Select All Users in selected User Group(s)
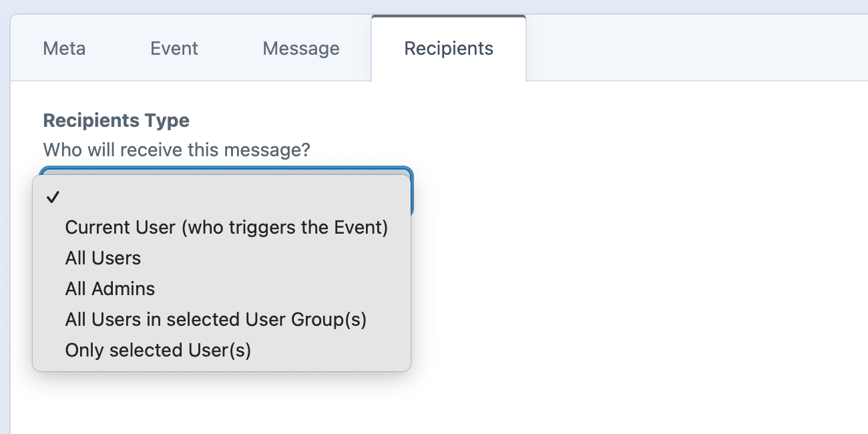 click(216, 320)
